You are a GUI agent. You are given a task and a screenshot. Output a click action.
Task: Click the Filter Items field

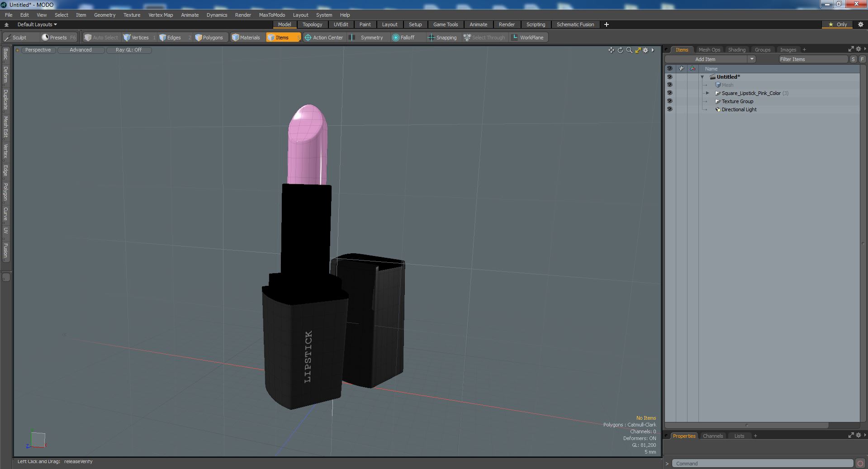point(812,59)
